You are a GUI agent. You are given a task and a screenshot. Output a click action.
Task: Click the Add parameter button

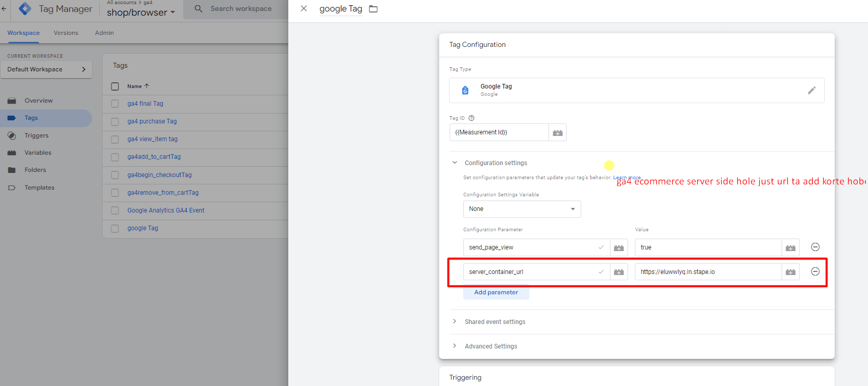[496, 292]
